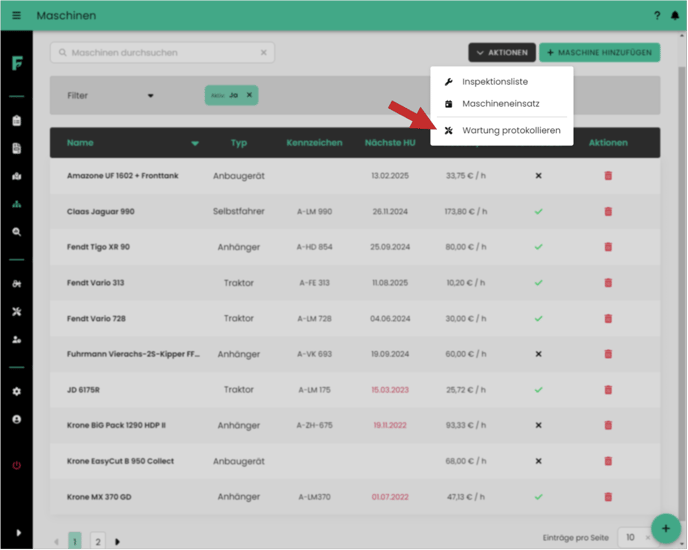Open the notifications bell
This screenshot has height=550, width=688.
click(675, 15)
